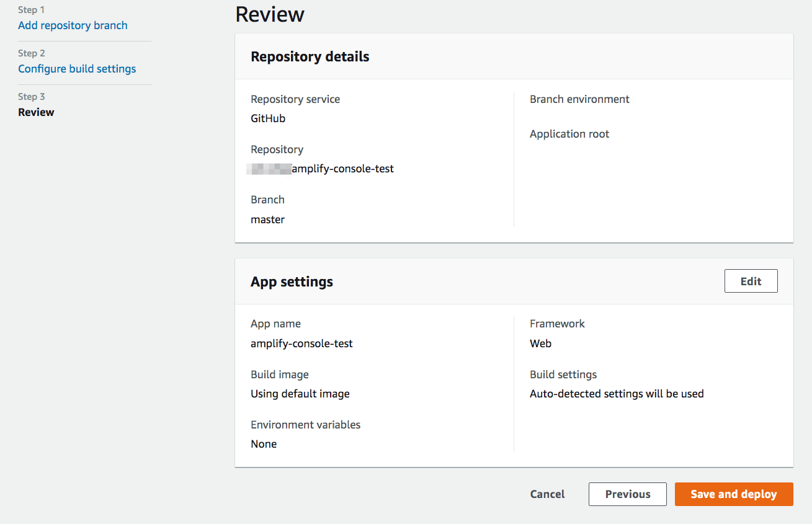This screenshot has height=524, width=812.
Task: Select the Step 3 Review label
Action: coord(36,112)
